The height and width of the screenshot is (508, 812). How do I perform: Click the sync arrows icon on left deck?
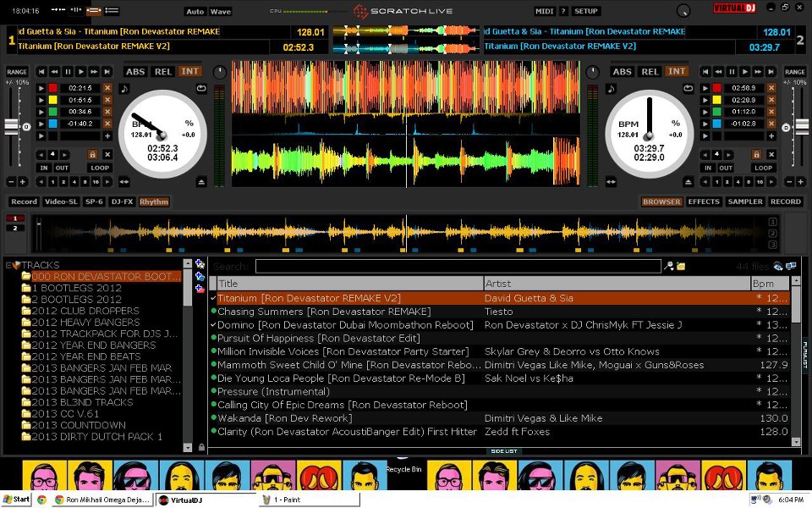pos(124,182)
